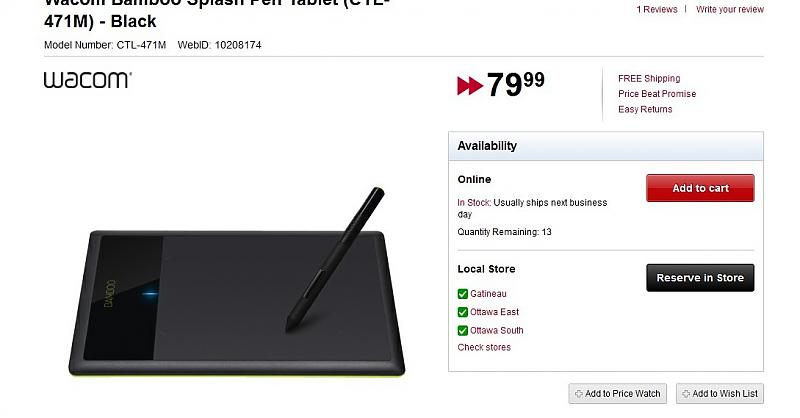The height and width of the screenshot is (418, 800).
Task: Click the Gatineau green checkmark icon
Action: (x=463, y=294)
